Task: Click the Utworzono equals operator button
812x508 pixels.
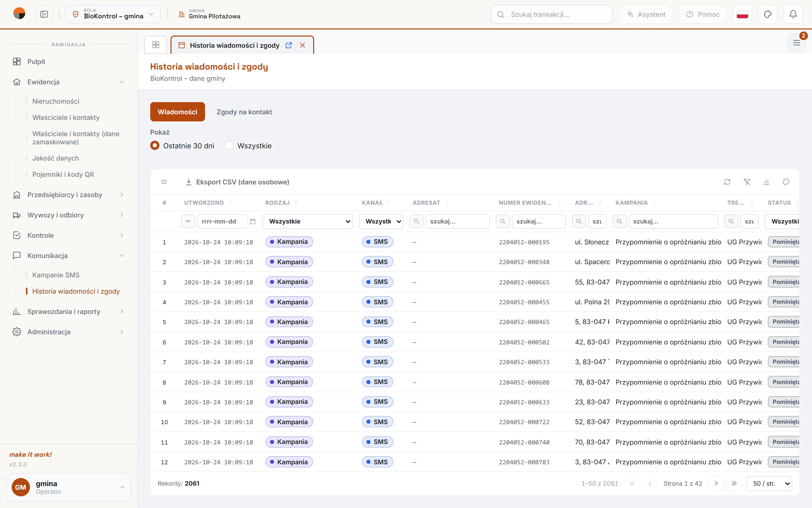Action: 188,221
